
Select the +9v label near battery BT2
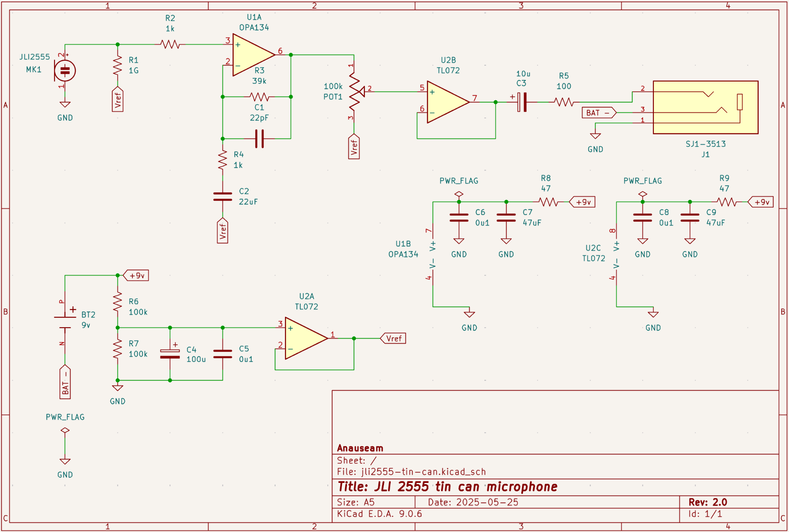[x=136, y=275]
